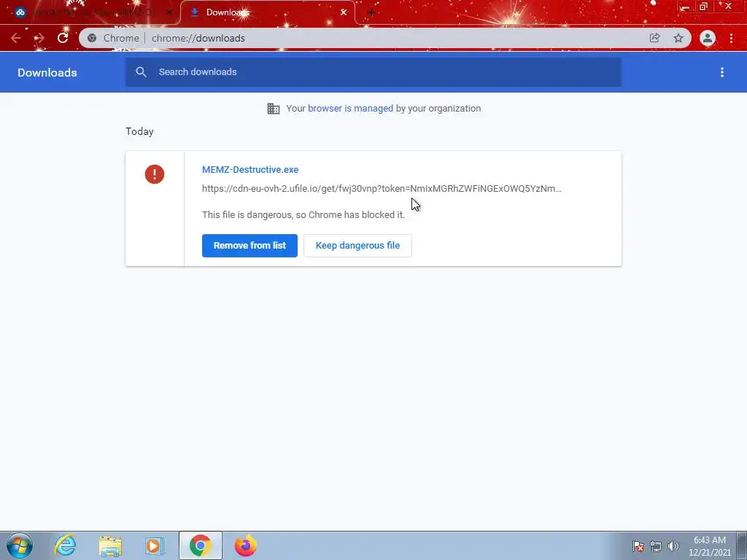Bookmark this page with star icon

click(x=678, y=38)
